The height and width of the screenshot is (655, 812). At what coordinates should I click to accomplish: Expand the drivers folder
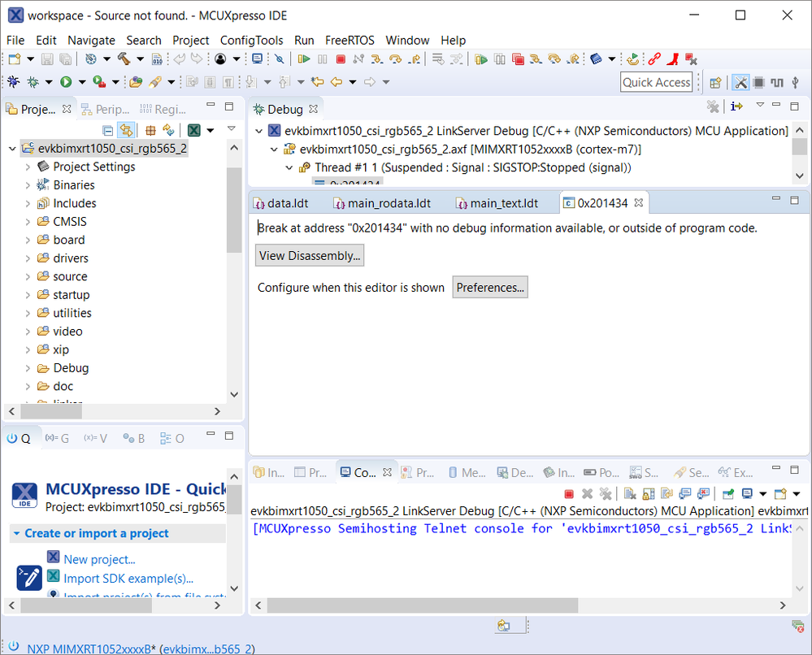pyautogui.click(x=28, y=258)
